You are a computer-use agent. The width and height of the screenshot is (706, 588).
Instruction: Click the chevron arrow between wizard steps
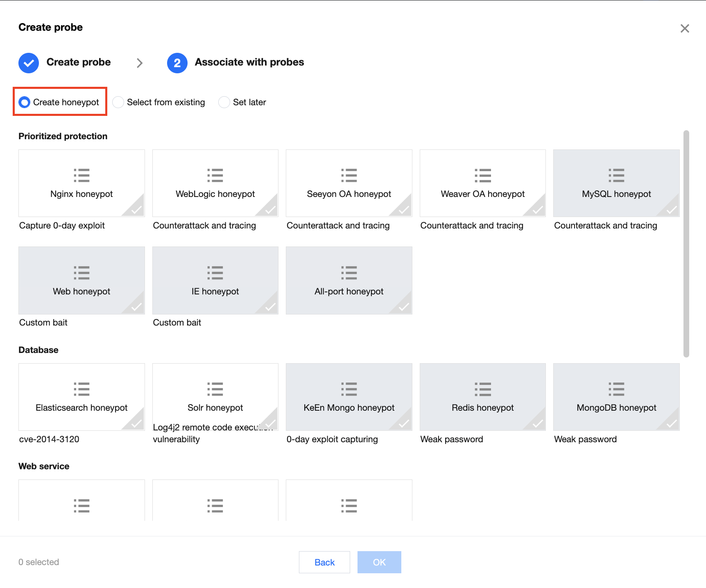coord(140,63)
